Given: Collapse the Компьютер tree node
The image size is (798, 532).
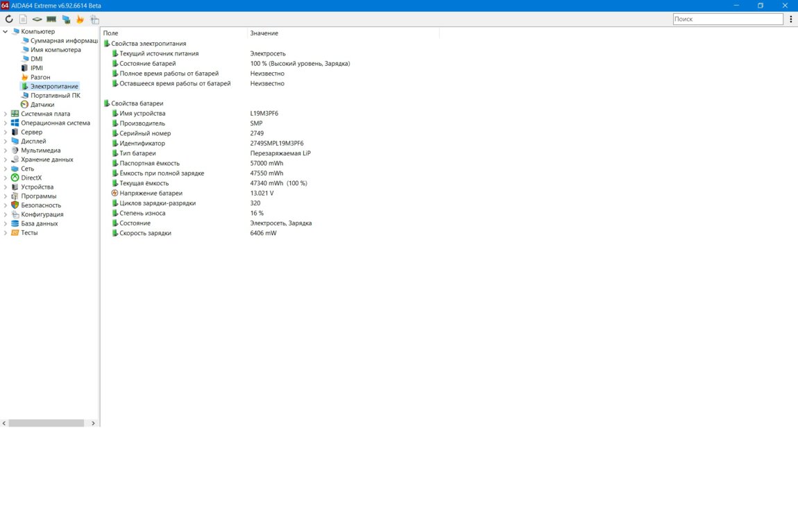Looking at the screenshot, I should (6, 32).
